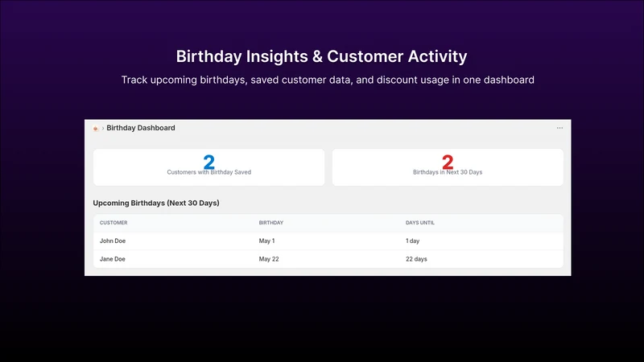Viewport: 644px width, 362px height.
Task: Click the May 22 birthday cell
Action: [x=269, y=259]
